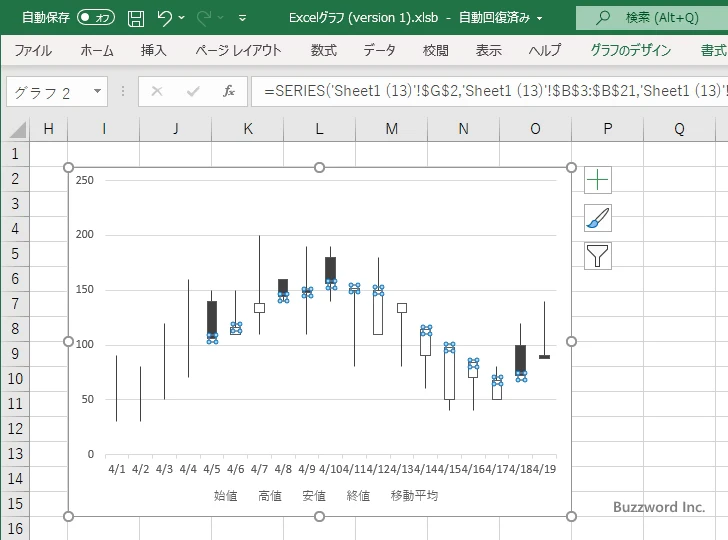This screenshot has width=728, height=540.
Task: Click the search magnifier icon
Action: [x=603, y=18]
